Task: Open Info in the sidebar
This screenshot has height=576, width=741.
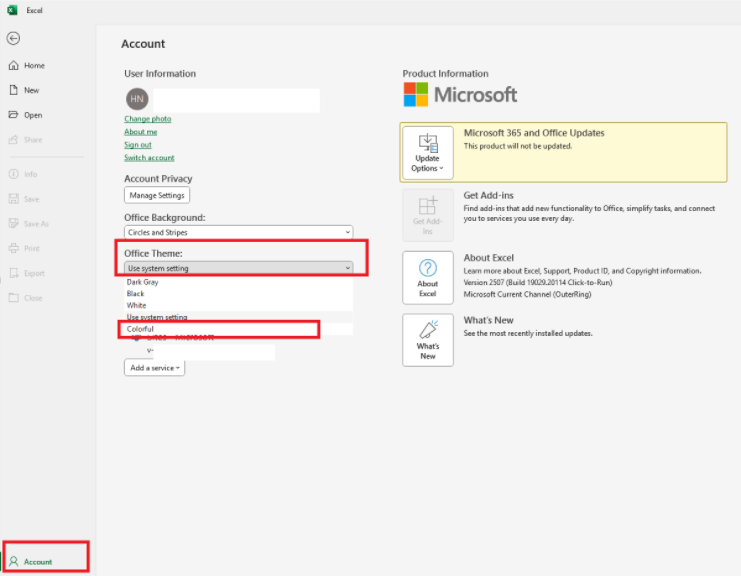Action: tap(23, 174)
